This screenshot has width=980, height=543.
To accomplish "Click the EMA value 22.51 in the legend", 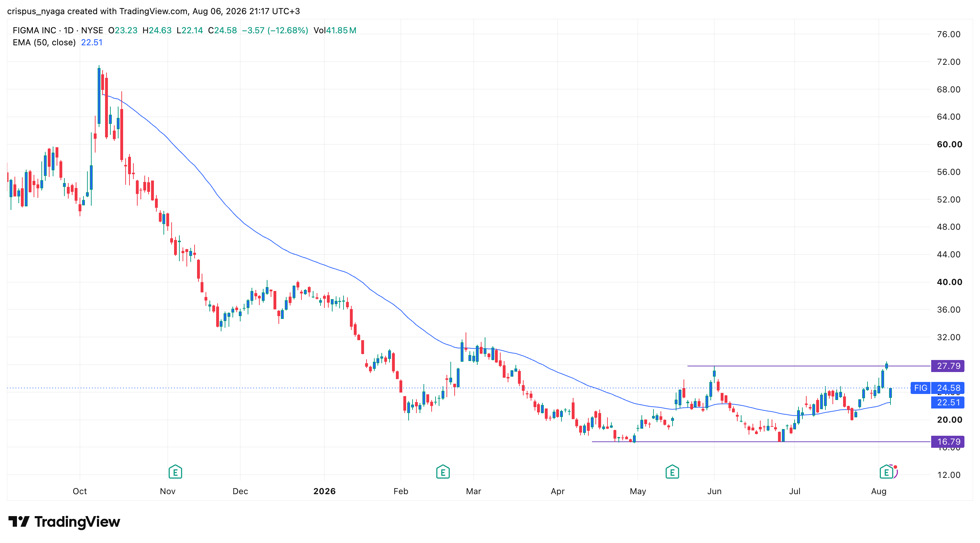I will coord(92,42).
